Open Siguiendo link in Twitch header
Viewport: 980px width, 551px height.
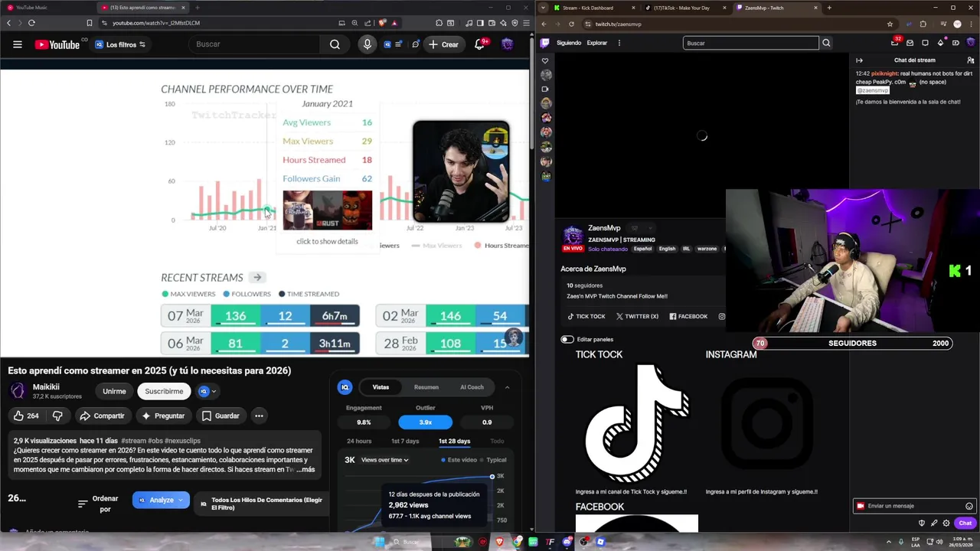[569, 43]
